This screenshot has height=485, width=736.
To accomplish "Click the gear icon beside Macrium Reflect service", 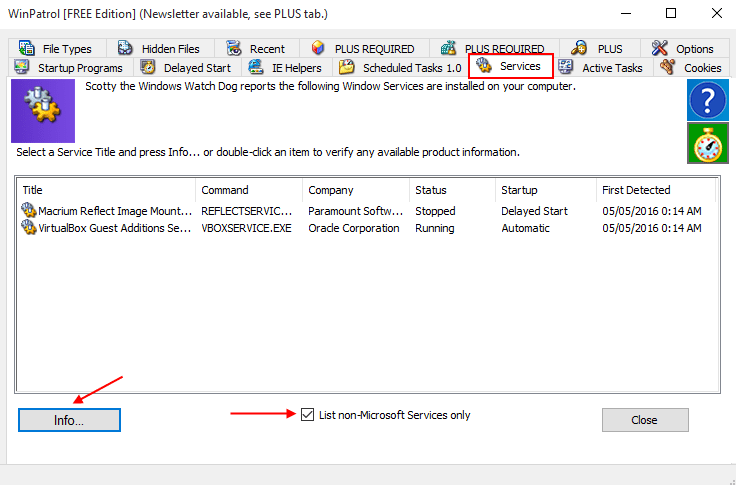I will [x=29, y=210].
